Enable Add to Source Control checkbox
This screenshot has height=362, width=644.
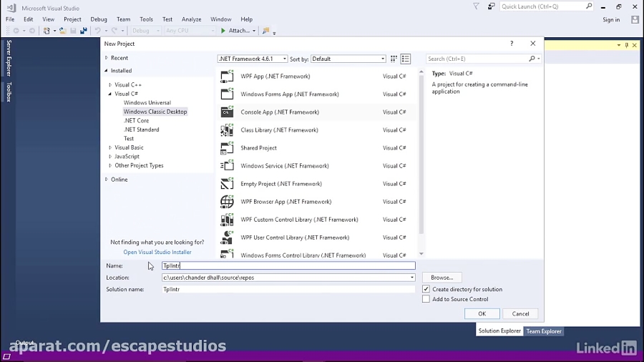click(426, 299)
